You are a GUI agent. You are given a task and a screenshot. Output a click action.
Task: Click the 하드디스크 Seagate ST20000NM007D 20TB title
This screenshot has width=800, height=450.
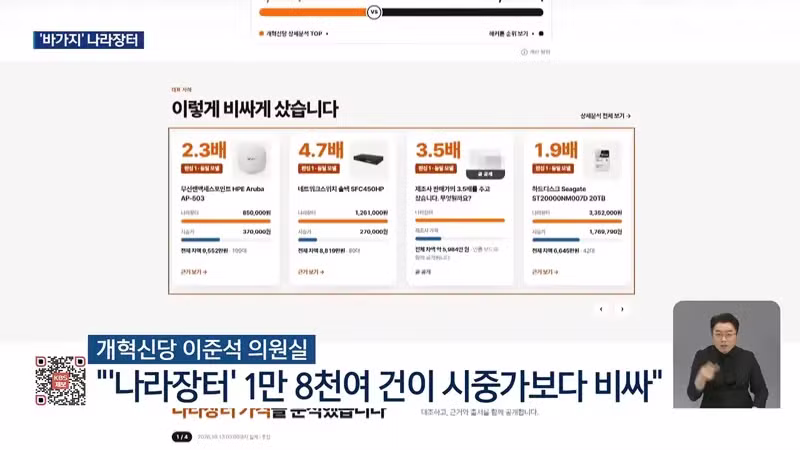pos(569,193)
